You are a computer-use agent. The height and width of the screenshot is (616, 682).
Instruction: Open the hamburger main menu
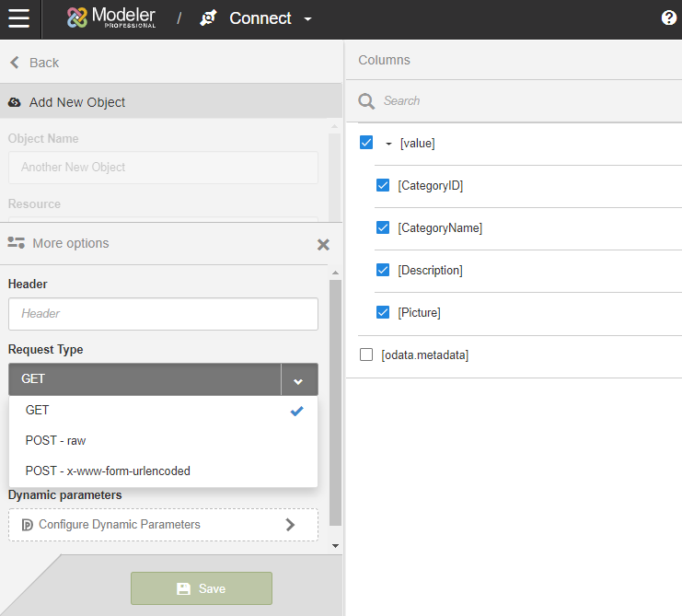[18, 18]
